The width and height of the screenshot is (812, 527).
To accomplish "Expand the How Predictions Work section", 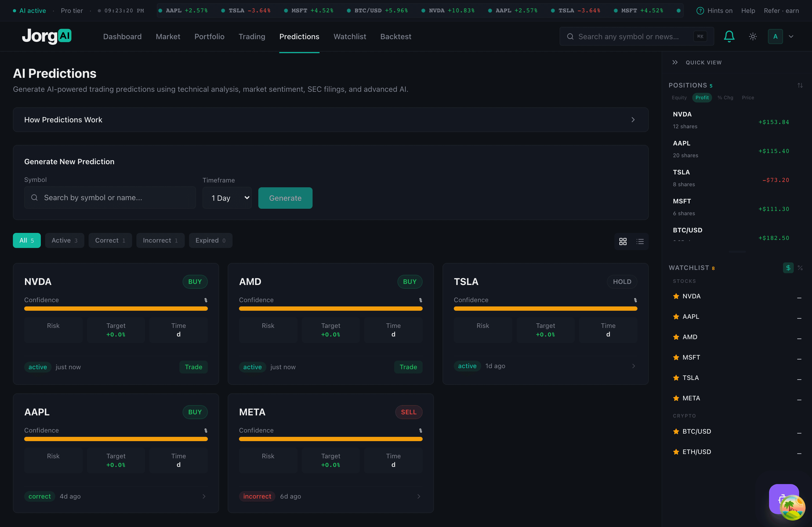I will (x=331, y=120).
